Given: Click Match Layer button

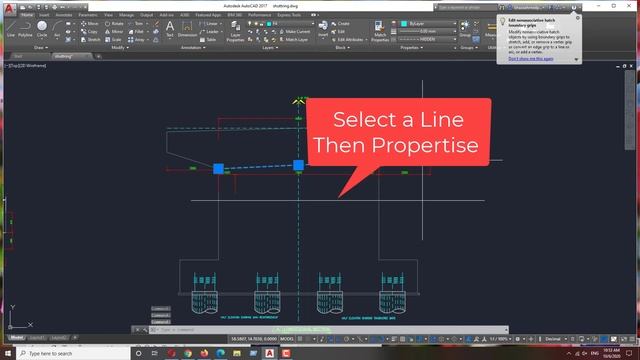Looking at the screenshot, I should [x=294, y=40].
